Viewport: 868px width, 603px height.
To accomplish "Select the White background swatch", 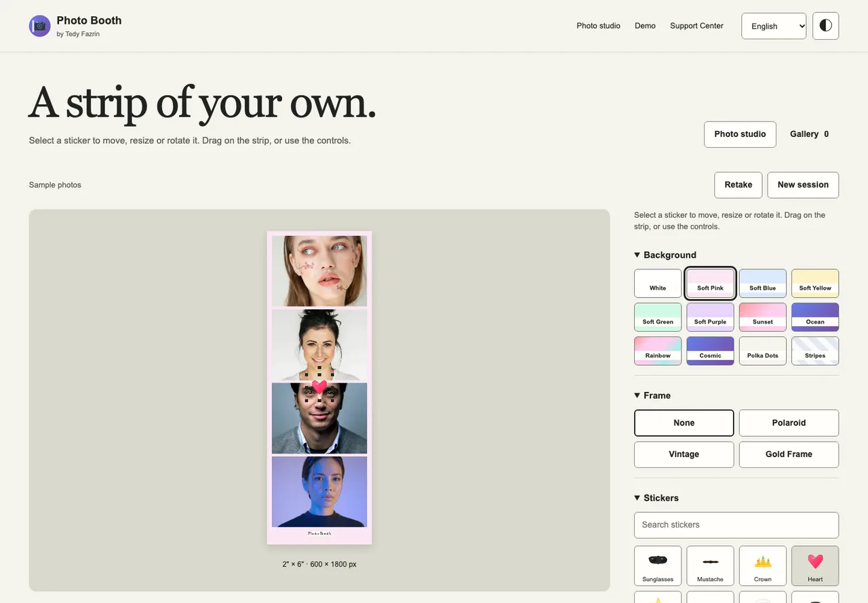I will [x=658, y=284].
